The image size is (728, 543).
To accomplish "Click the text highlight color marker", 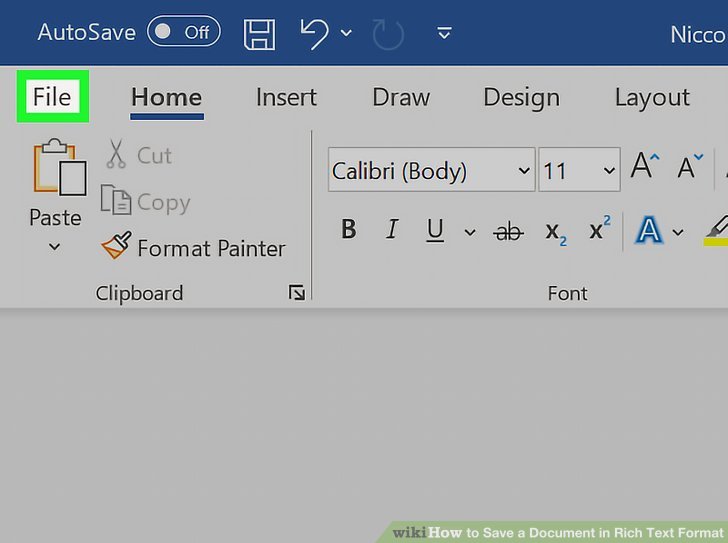I will coord(716,231).
